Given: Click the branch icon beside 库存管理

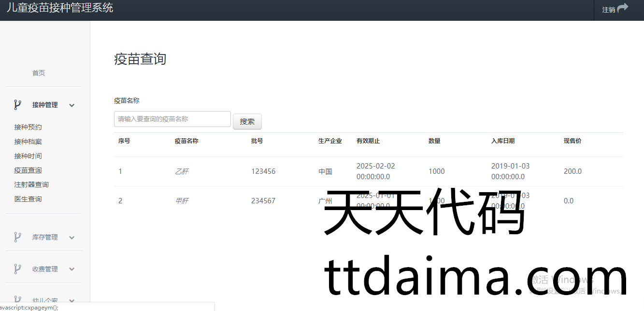Looking at the screenshot, I should (17, 237).
